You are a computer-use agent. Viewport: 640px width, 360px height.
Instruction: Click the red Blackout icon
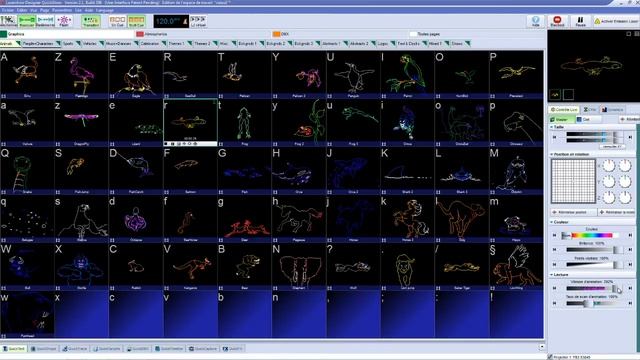(x=557, y=21)
